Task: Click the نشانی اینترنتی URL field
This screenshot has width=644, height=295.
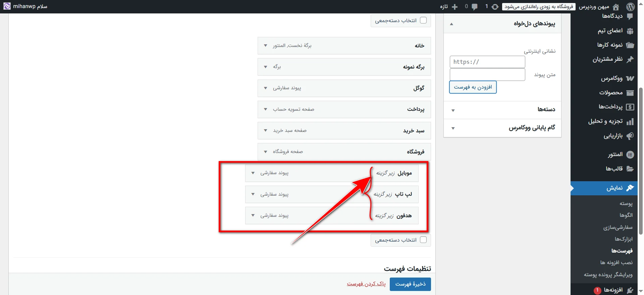Action: 487,62
